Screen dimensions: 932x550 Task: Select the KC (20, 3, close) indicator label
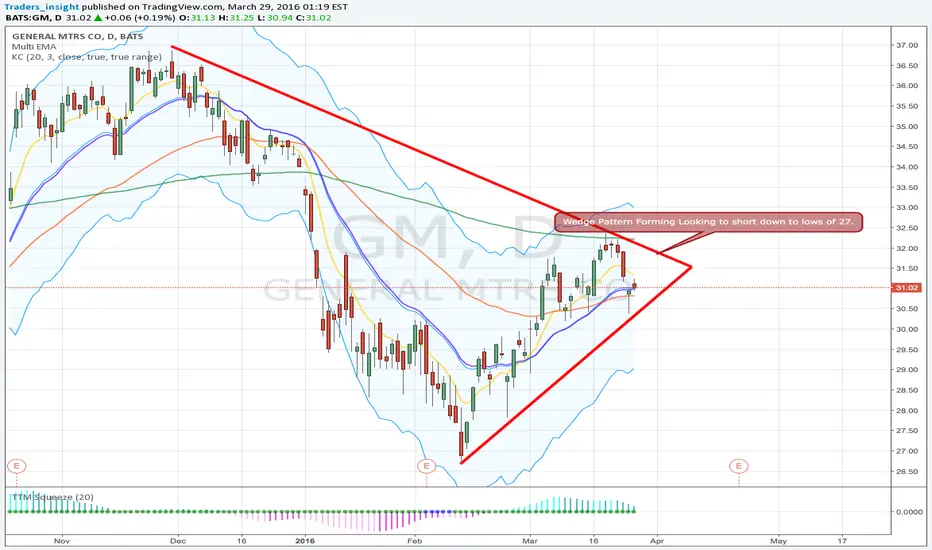(87, 57)
